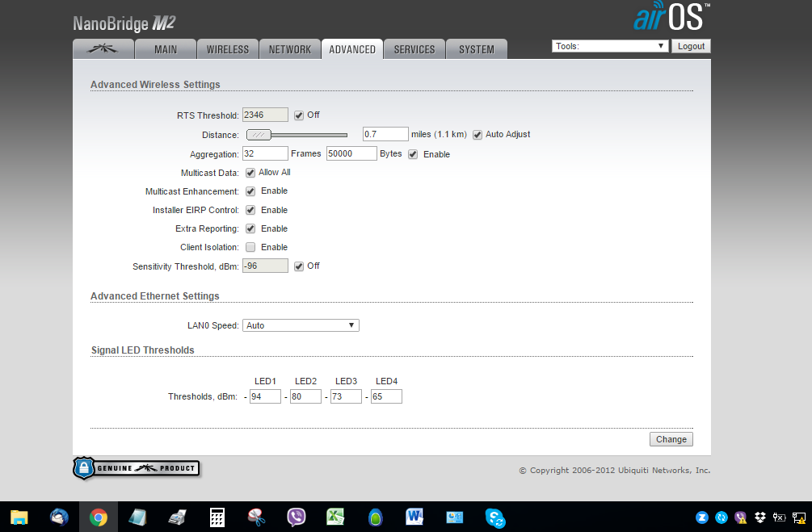Screen dimensions: 812x532
Task: Click the Signal LED Thresholds heading
Action: click(143, 350)
